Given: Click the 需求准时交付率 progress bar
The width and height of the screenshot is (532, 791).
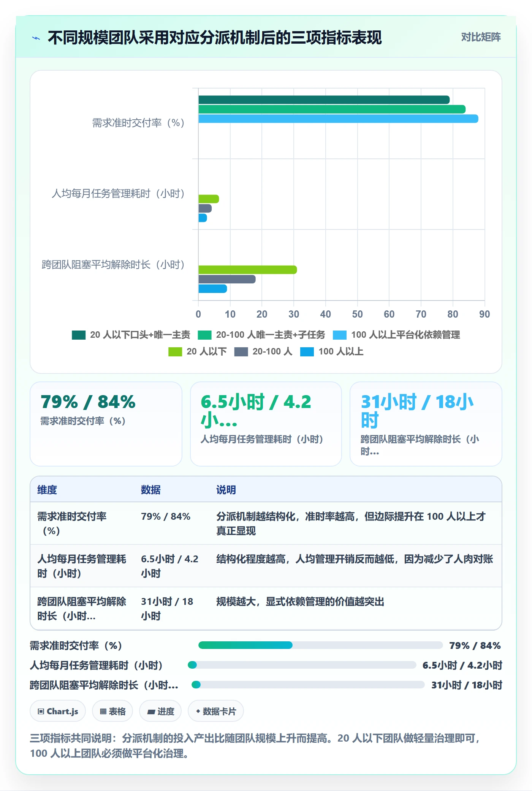Looking at the screenshot, I should pos(320,645).
